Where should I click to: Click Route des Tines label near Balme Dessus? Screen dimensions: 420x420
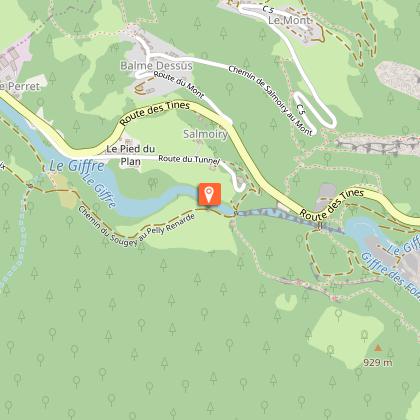pyautogui.click(x=155, y=113)
